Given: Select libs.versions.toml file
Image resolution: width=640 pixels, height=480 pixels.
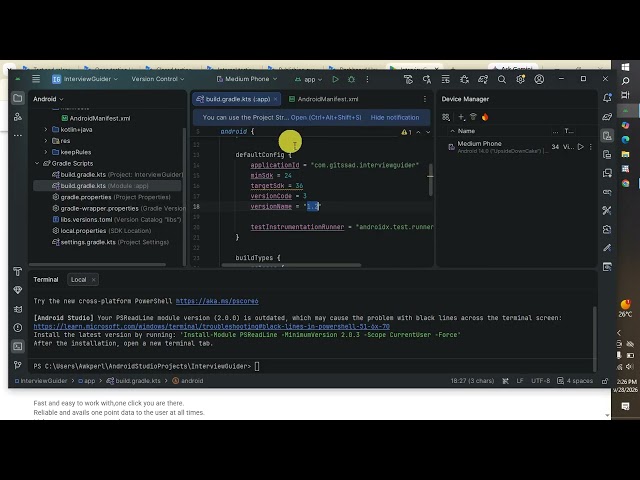Looking at the screenshot, I should tap(116, 220).
